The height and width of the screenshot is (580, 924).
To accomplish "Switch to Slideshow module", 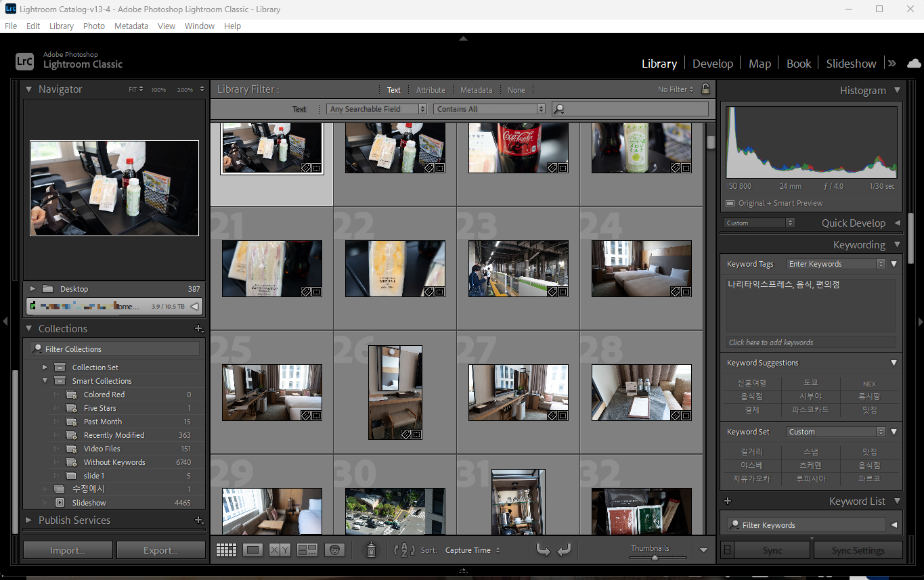I will [x=851, y=63].
